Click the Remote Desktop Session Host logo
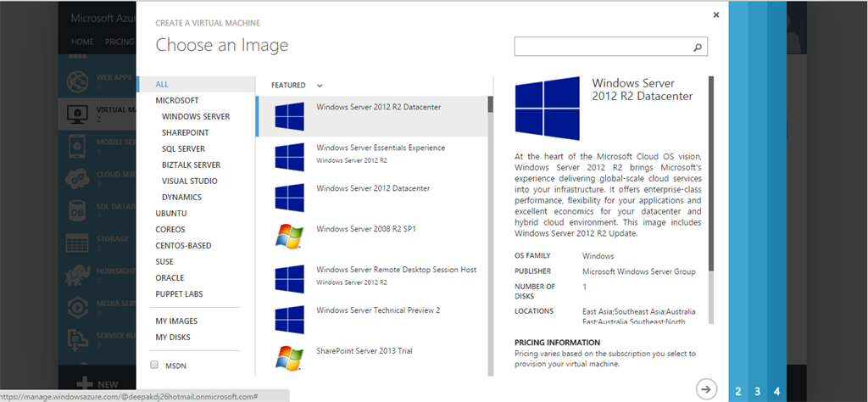 click(290, 278)
